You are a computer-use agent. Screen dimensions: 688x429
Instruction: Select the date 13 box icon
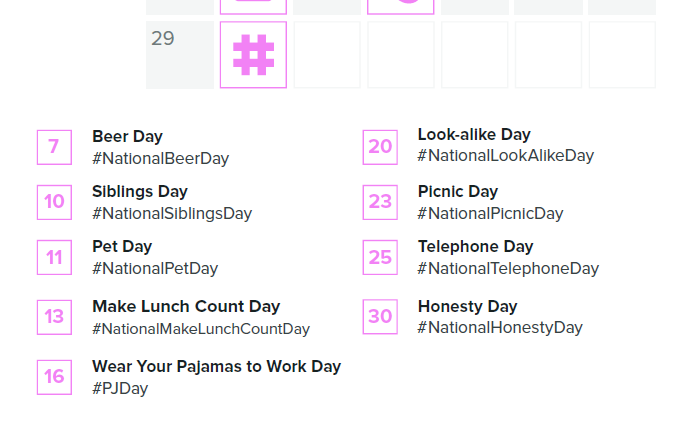click(x=54, y=317)
